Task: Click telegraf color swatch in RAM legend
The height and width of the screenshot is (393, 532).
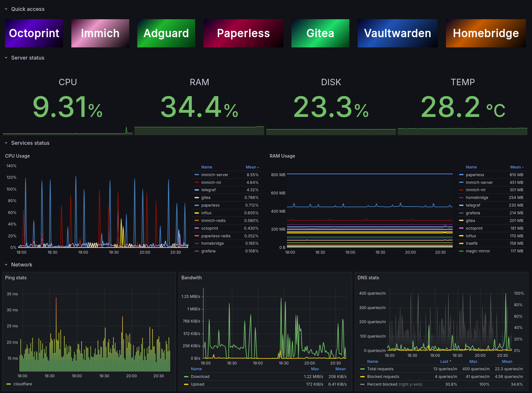Action: (461, 205)
